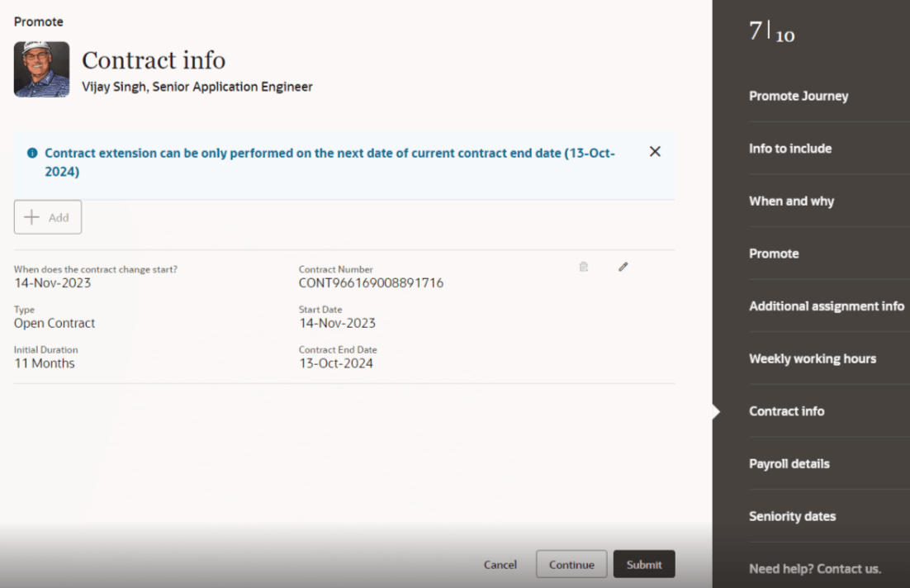This screenshot has height=588, width=910.
Task: Select the Contract info step in sidebar
Action: (x=786, y=411)
